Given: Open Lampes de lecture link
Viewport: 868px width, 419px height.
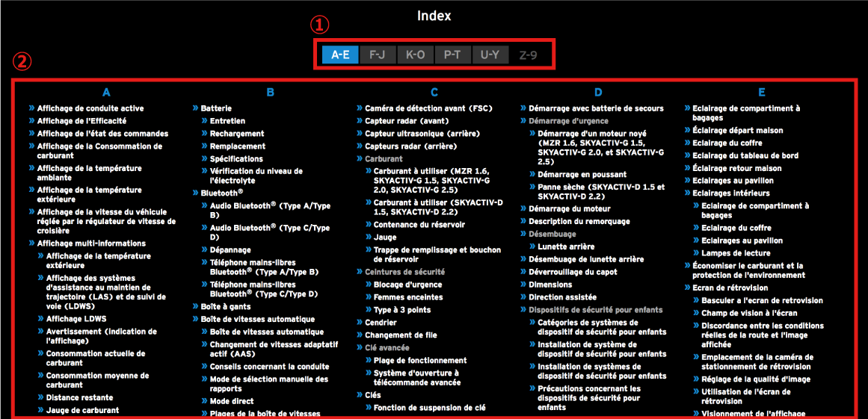Looking at the screenshot, I should (736, 253).
